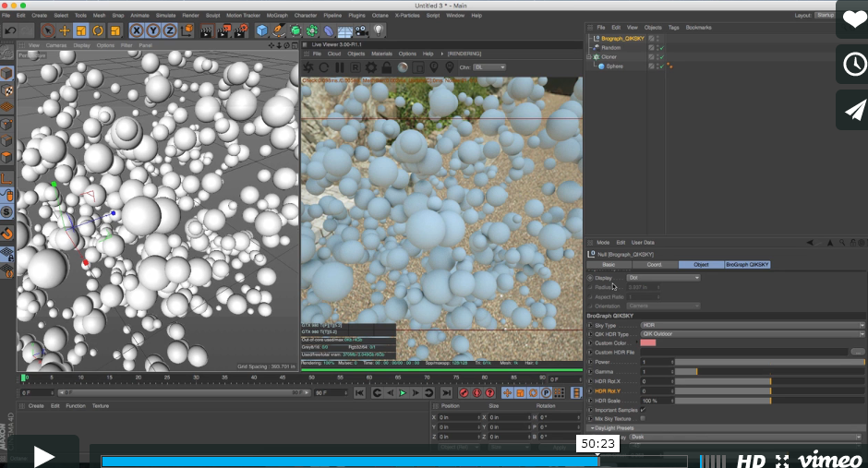The image size is (868, 468).
Task: Switch to the Coord. tab
Action: pyautogui.click(x=655, y=265)
